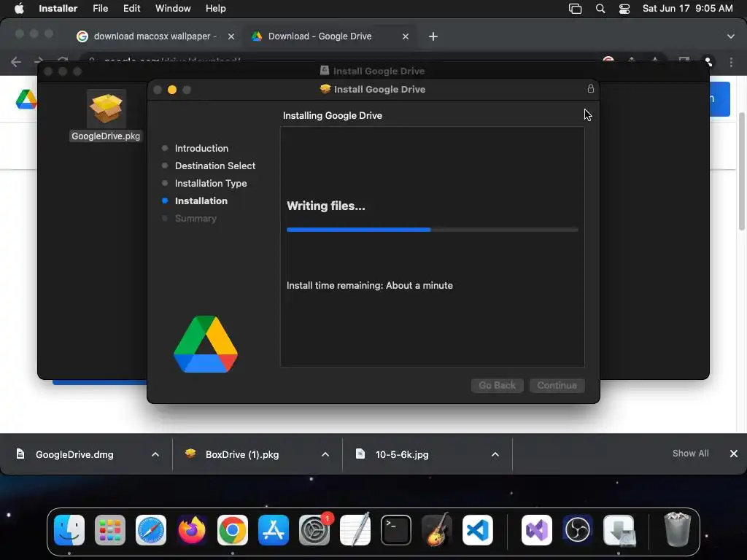Expand the Chrome tab search chevron
Viewport: 747px width, 560px height.
(x=731, y=36)
